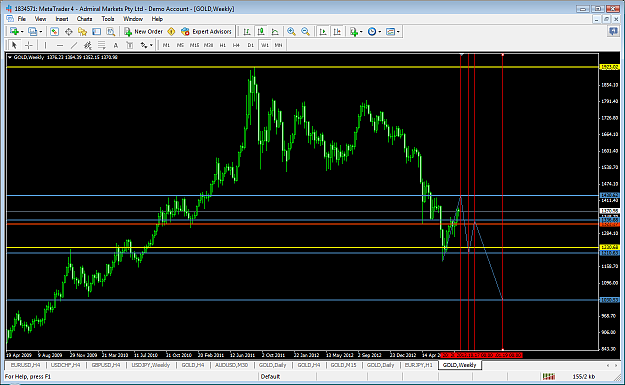625x385 pixels.
Task: Set timeframe to M15
Action: [194, 45]
